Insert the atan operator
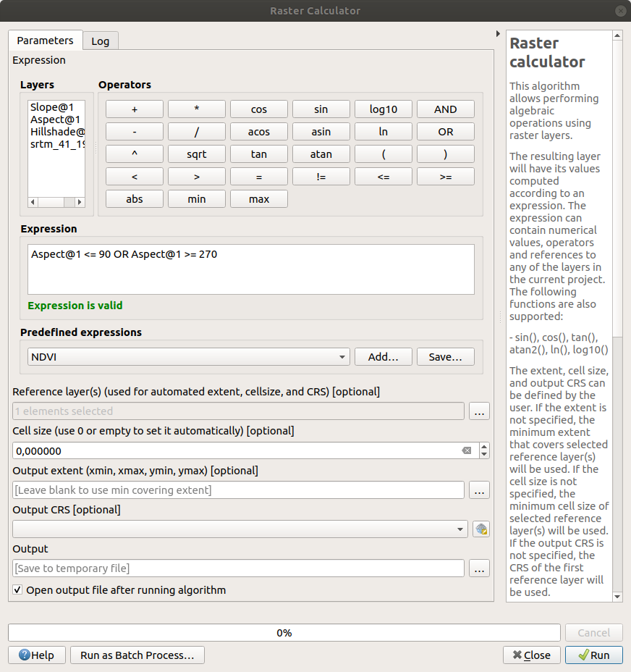 321,154
